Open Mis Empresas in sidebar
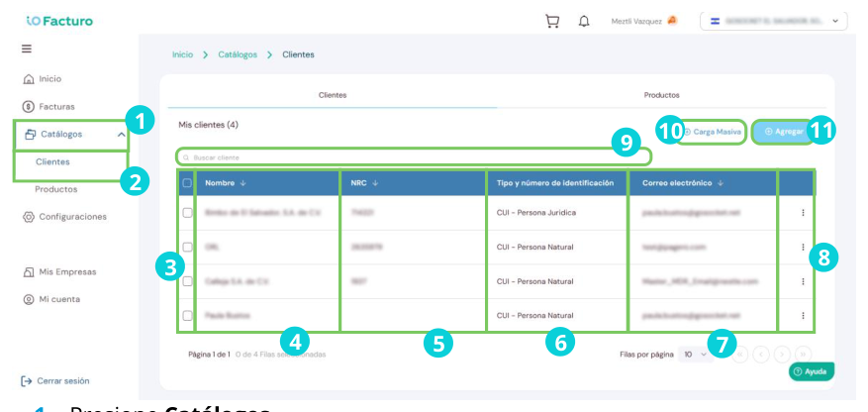868x412 pixels. [59, 272]
